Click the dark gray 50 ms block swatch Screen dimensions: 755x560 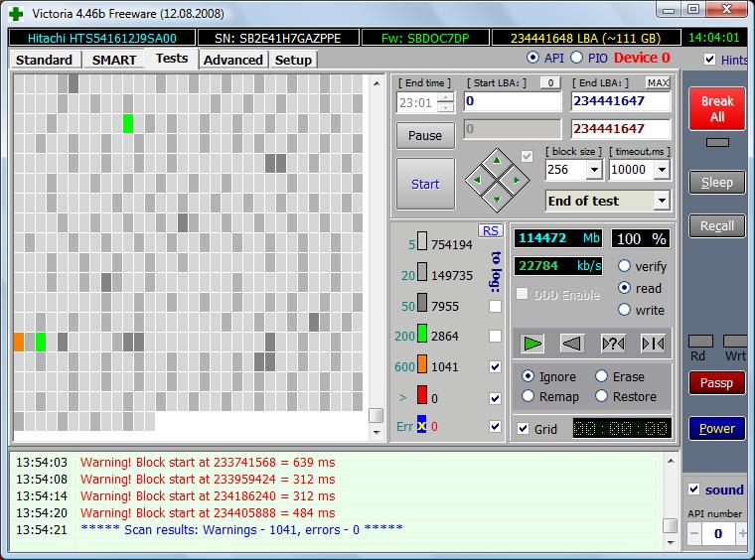(422, 302)
